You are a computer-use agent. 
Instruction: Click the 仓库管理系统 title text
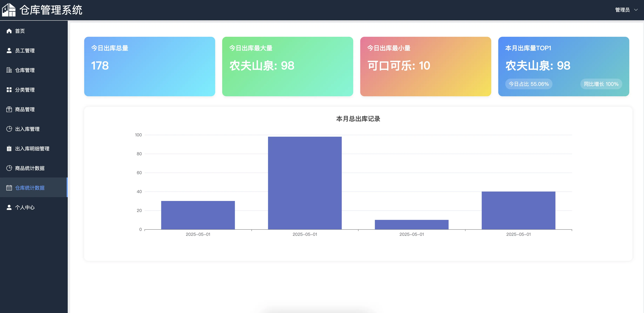(x=51, y=10)
